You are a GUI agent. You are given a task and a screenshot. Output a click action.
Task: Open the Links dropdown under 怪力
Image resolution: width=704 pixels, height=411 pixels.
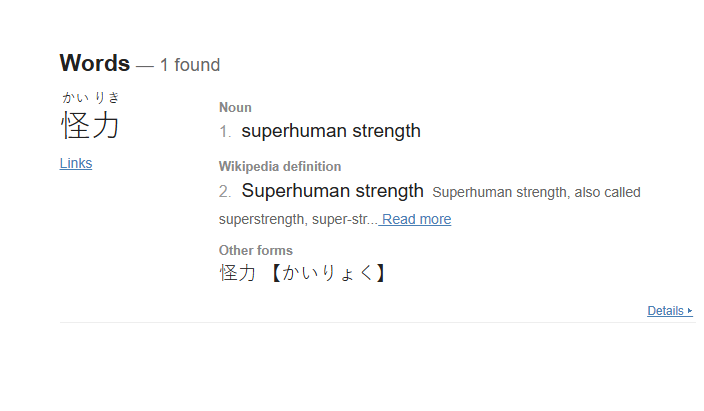tap(76, 163)
